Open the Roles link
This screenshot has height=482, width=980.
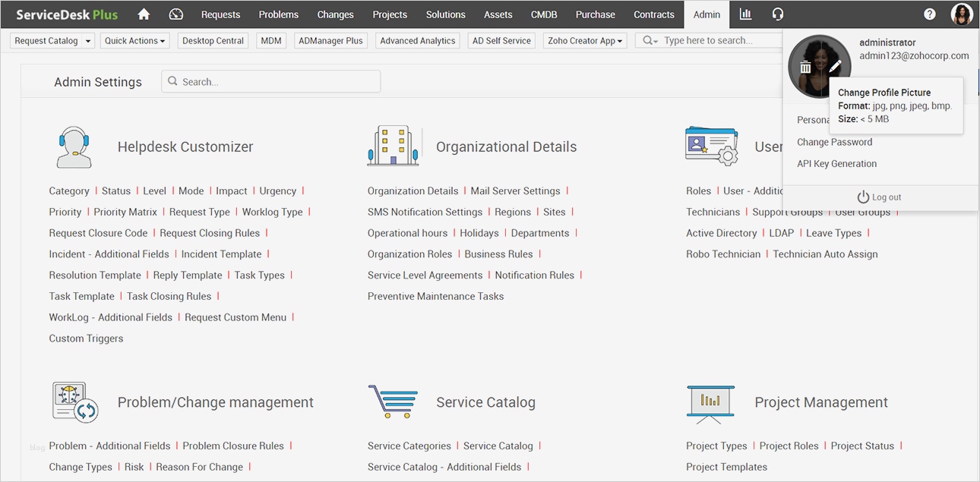tap(698, 191)
